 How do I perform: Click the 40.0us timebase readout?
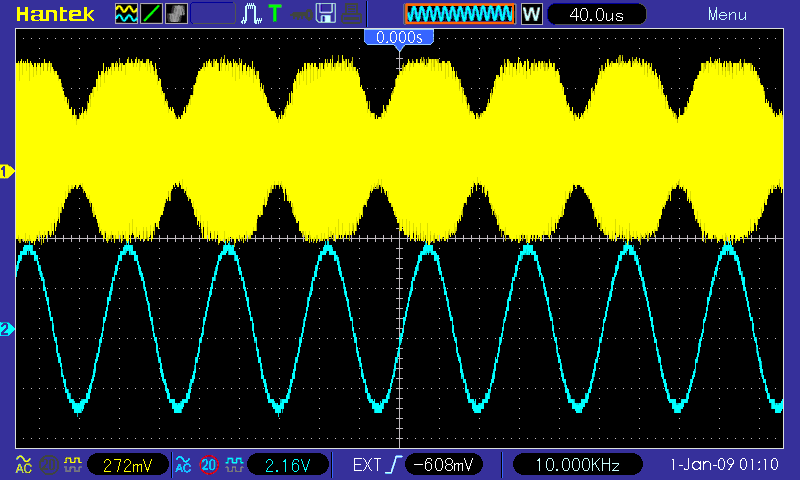[x=596, y=14]
